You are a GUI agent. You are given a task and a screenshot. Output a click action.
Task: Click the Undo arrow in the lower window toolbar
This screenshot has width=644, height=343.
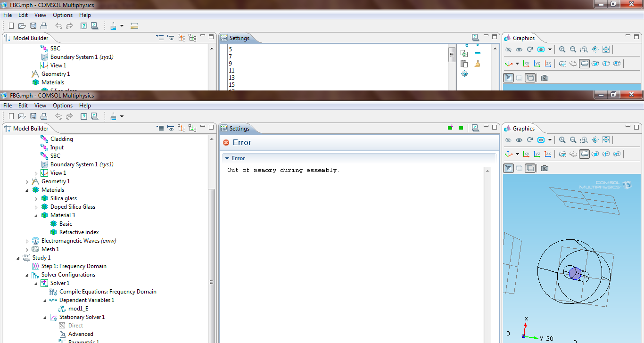click(58, 116)
